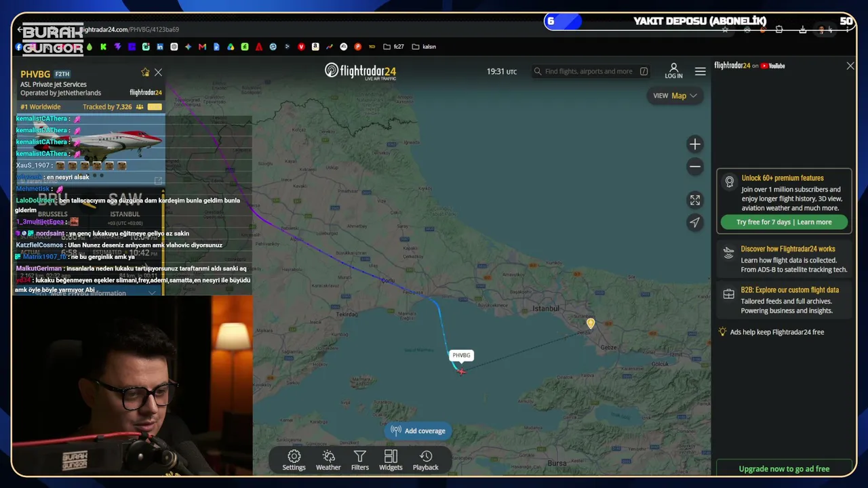Image resolution: width=868 pixels, height=488 pixels.
Task: Open the VIEW Map dropdown
Action: [675, 96]
